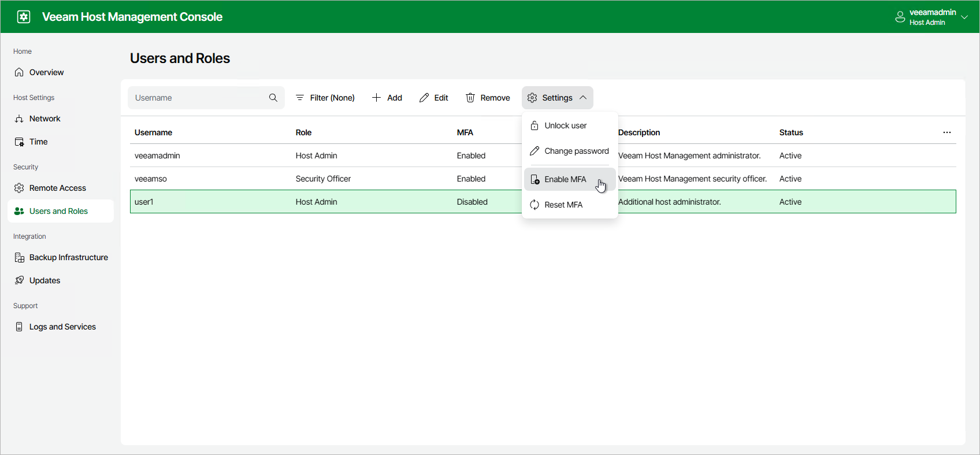Open the table column options ellipsis

coord(947,132)
